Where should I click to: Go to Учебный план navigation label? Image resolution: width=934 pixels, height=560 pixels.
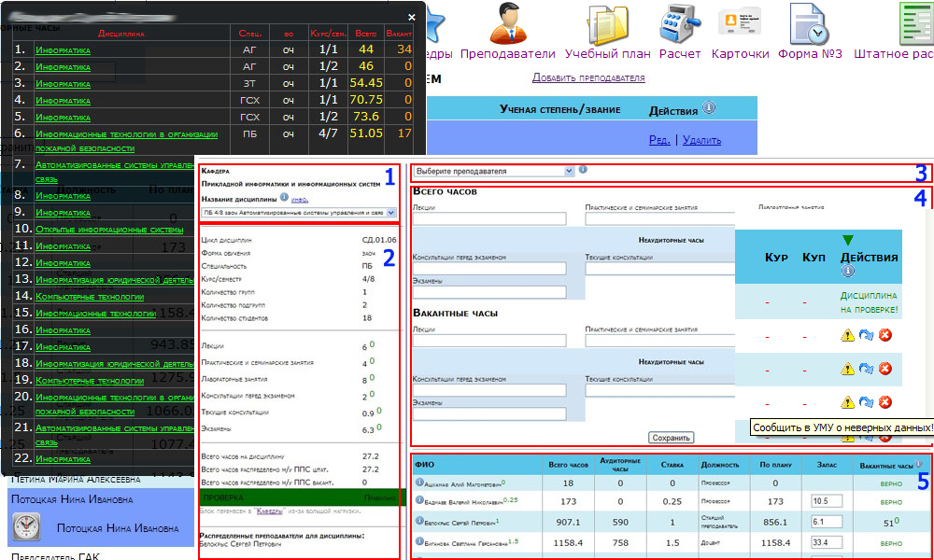click(608, 53)
